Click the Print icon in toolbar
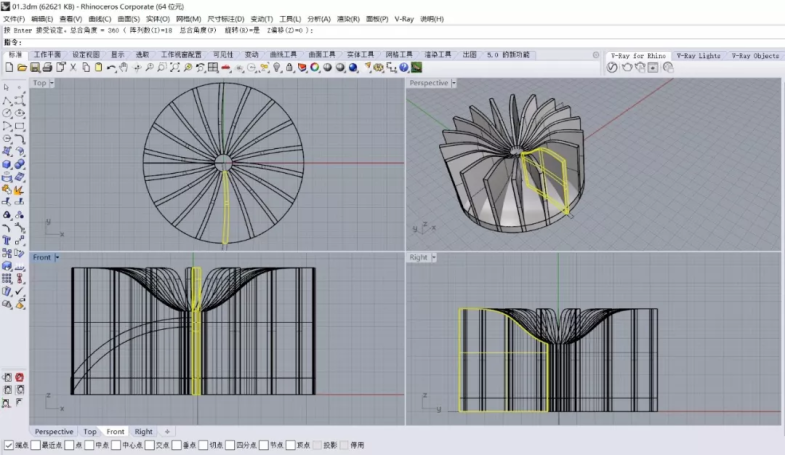The image size is (785, 455). tap(47, 67)
